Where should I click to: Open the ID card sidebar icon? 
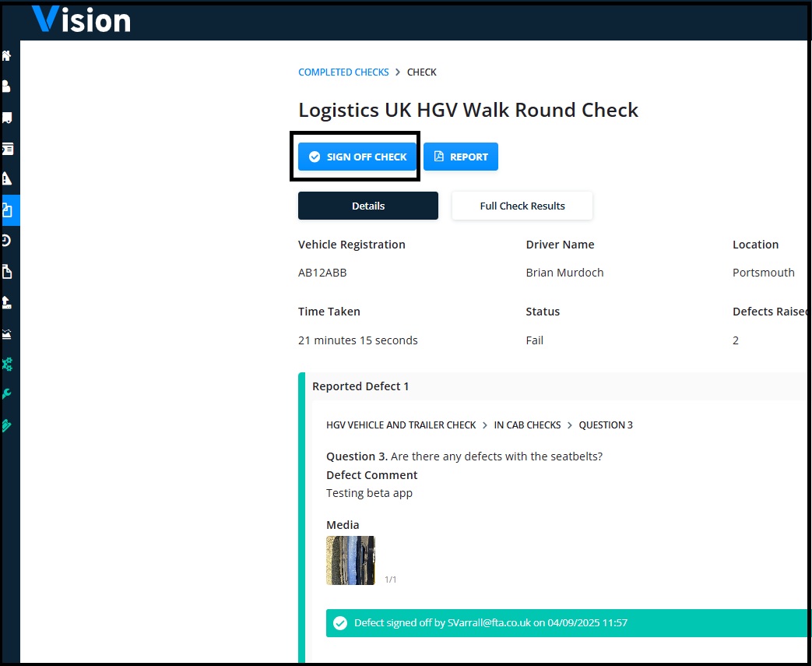click(x=7, y=150)
